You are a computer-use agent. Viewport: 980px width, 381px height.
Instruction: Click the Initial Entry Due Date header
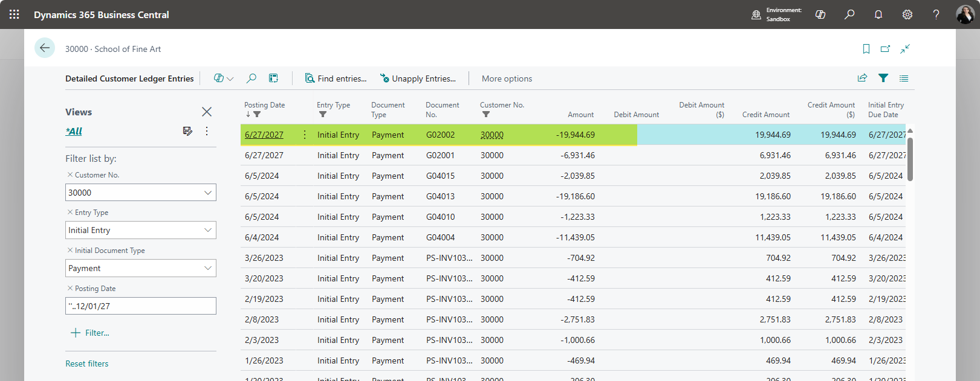tap(886, 109)
